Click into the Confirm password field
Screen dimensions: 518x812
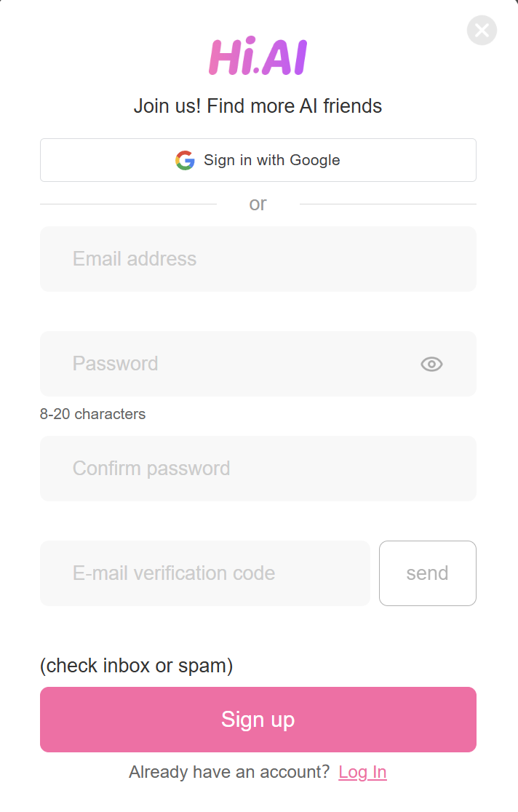[258, 469]
